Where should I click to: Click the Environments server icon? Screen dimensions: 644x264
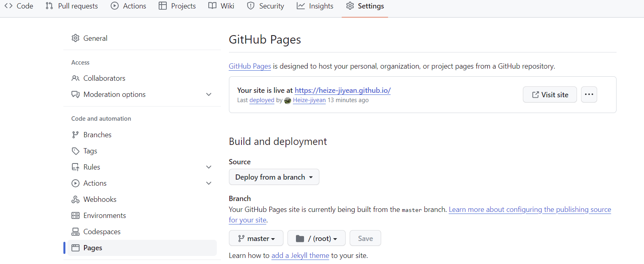point(76,216)
